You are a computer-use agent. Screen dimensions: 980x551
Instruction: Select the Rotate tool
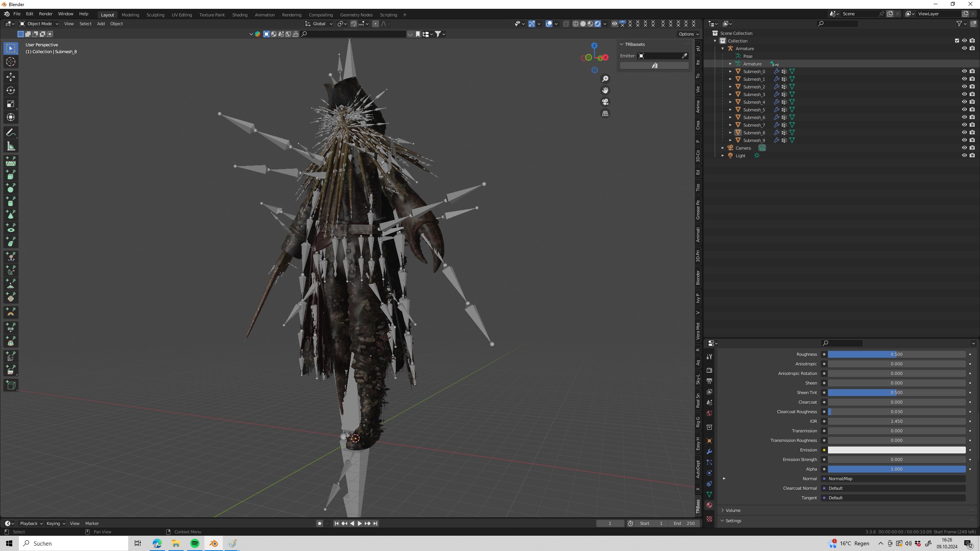pyautogui.click(x=11, y=90)
